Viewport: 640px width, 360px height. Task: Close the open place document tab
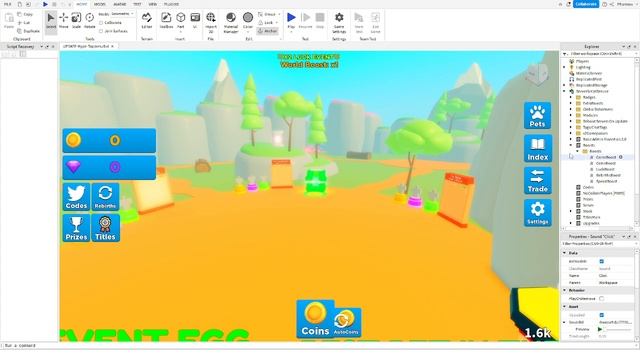(x=113, y=47)
